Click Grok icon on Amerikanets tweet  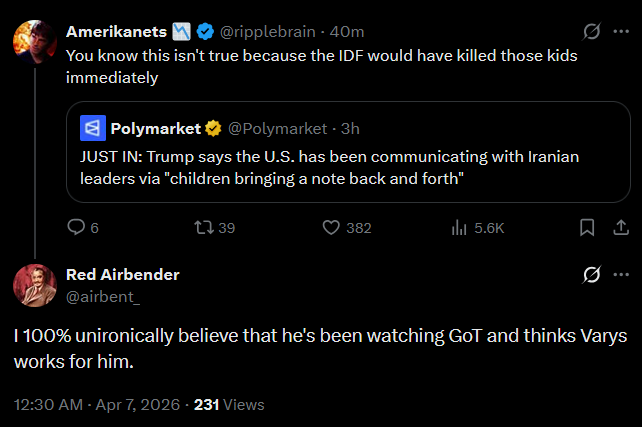[x=591, y=33]
